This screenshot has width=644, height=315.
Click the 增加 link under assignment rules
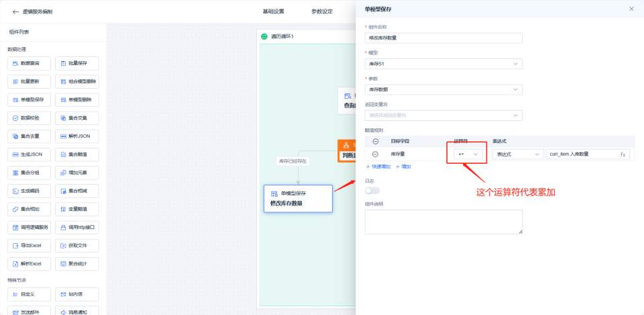click(403, 167)
